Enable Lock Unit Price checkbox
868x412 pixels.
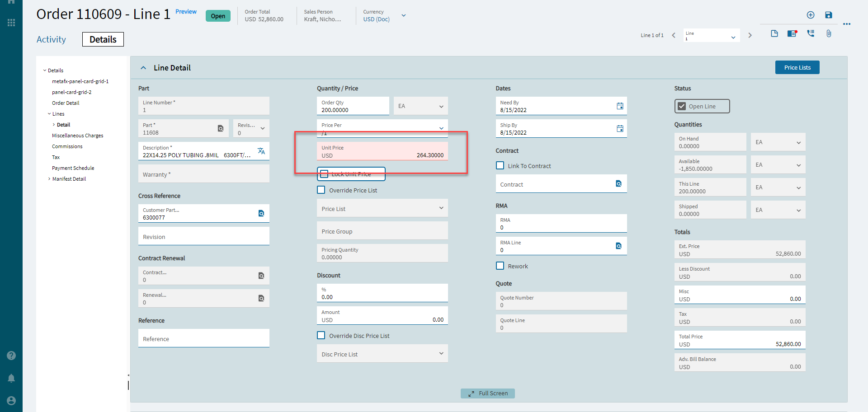(324, 174)
